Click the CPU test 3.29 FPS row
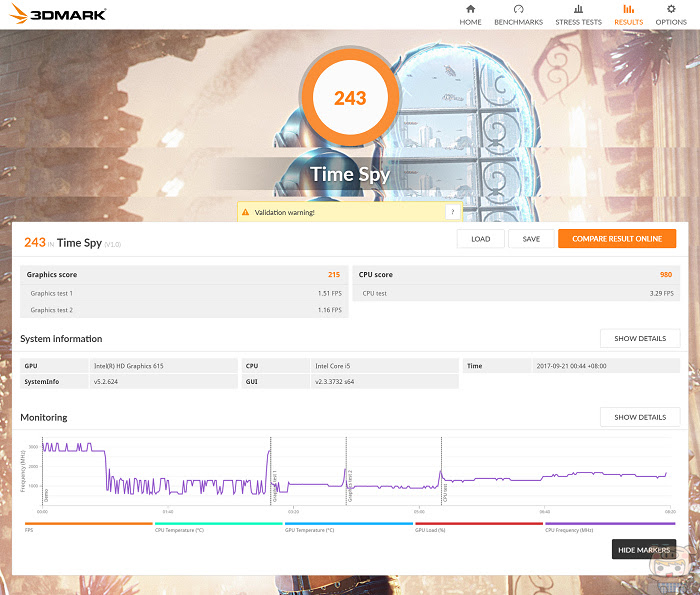The image size is (700, 595). coord(516,293)
